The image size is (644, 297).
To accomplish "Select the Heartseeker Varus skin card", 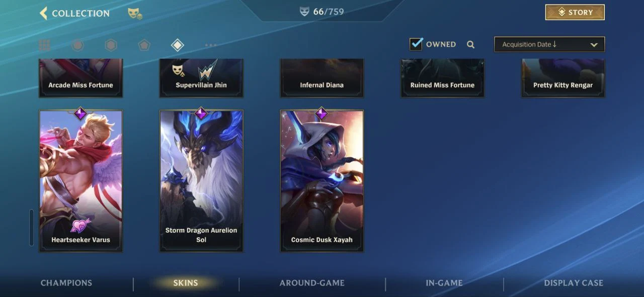I will click(x=80, y=181).
